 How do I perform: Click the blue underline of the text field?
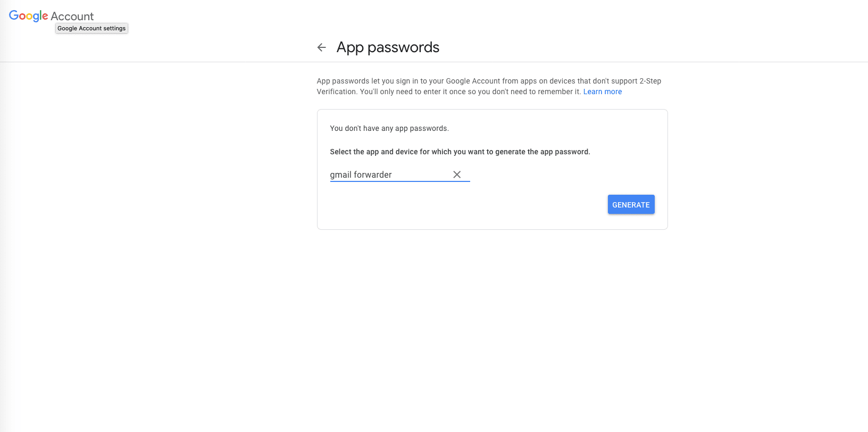400,181
